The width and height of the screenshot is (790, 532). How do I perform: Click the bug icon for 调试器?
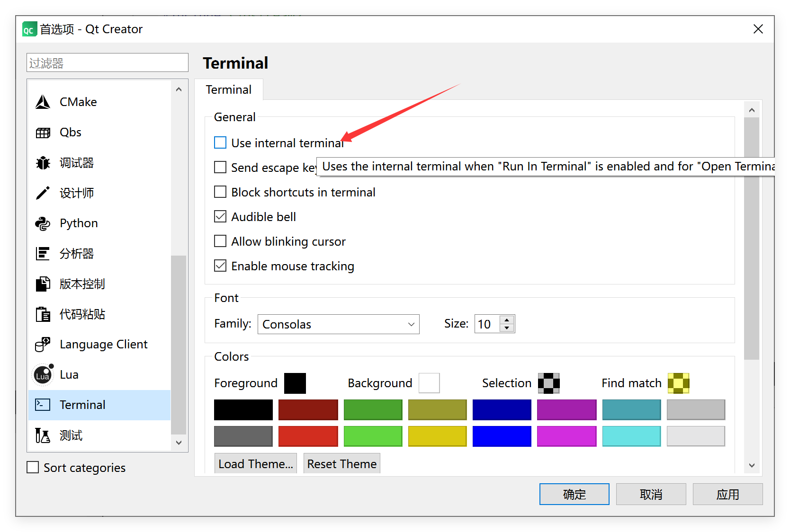pyautogui.click(x=43, y=163)
